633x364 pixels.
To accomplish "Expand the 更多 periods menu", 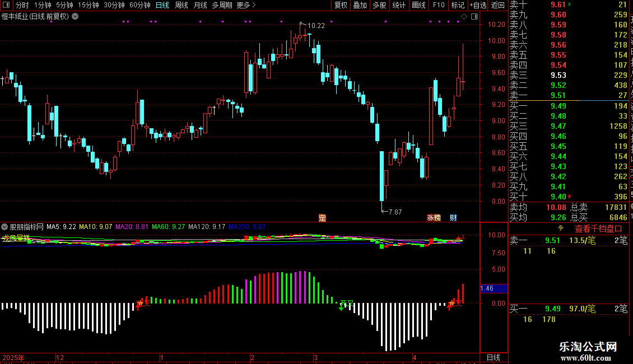I will point(246,5).
